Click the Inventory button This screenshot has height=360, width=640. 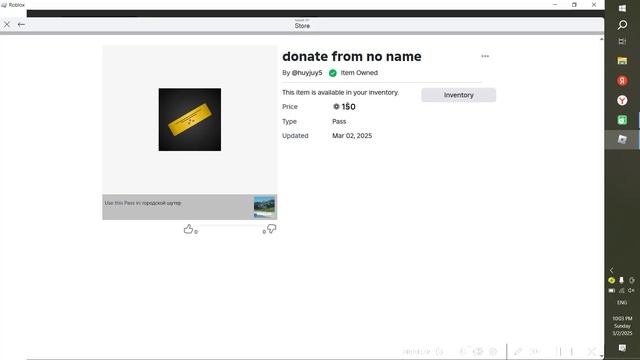point(458,95)
